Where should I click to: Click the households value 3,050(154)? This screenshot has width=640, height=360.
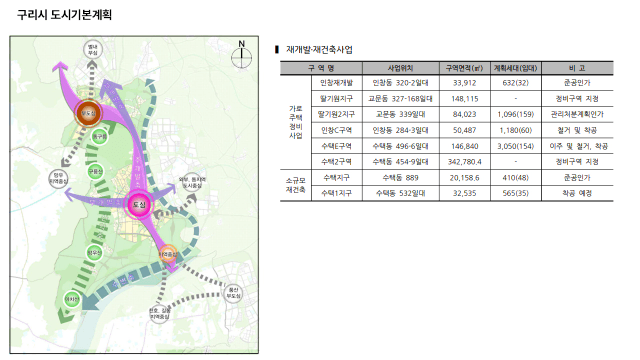516,146
